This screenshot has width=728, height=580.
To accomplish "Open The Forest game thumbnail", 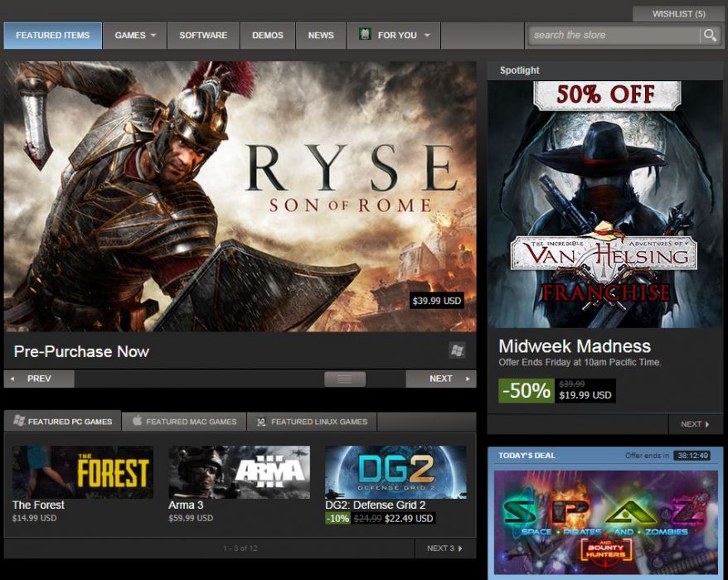I will (80, 471).
